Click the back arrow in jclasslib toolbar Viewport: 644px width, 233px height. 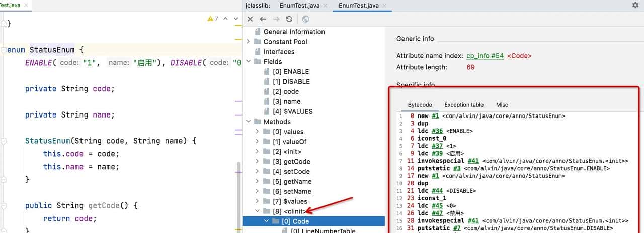[263, 19]
